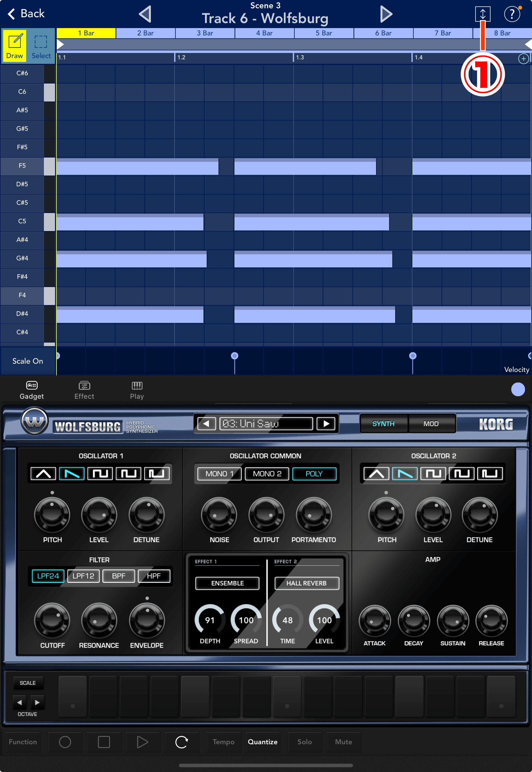This screenshot has height=772, width=532.
Task: Adjust the amp RELEASE knob
Action: [491, 621]
